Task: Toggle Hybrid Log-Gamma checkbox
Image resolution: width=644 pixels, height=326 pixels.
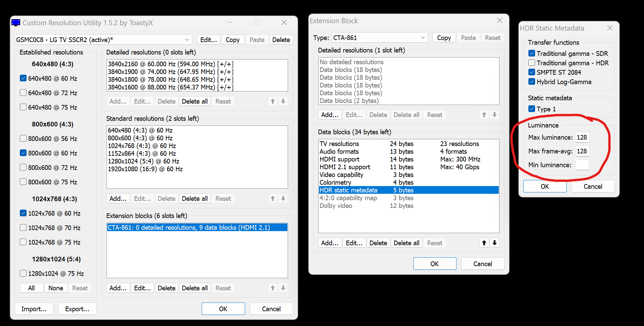Action: click(532, 82)
